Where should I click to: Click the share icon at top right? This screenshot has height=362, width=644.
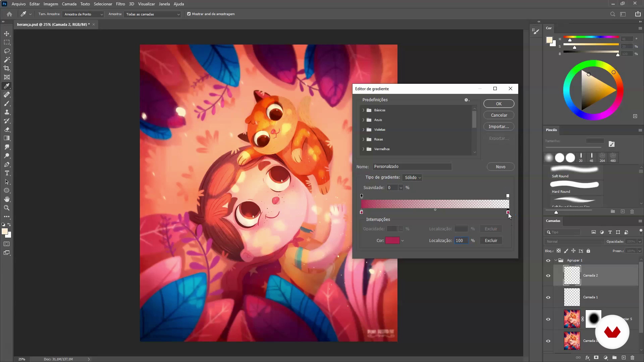pyautogui.click(x=638, y=14)
